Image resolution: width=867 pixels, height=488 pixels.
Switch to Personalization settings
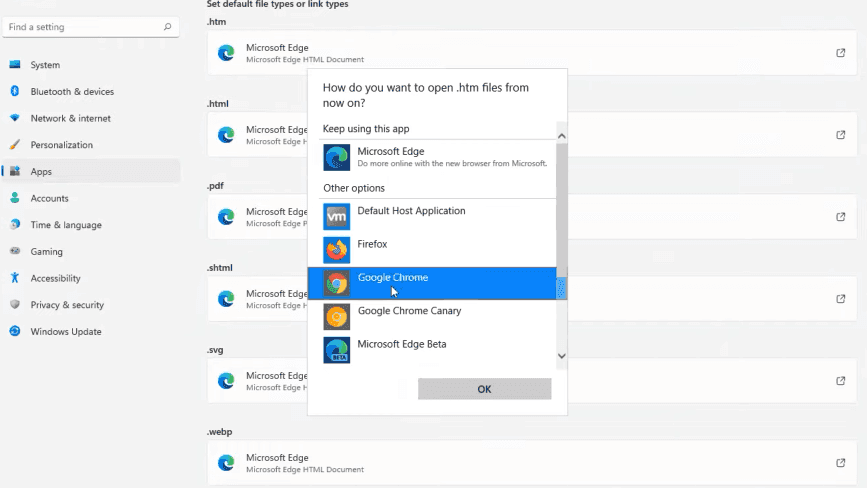[91, 145]
